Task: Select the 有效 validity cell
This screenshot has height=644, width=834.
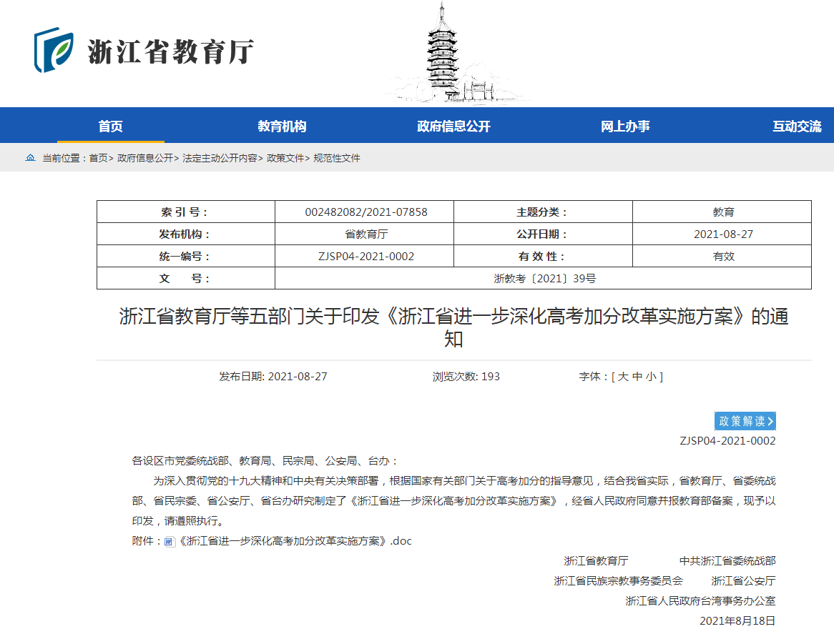Action: coord(722,256)
